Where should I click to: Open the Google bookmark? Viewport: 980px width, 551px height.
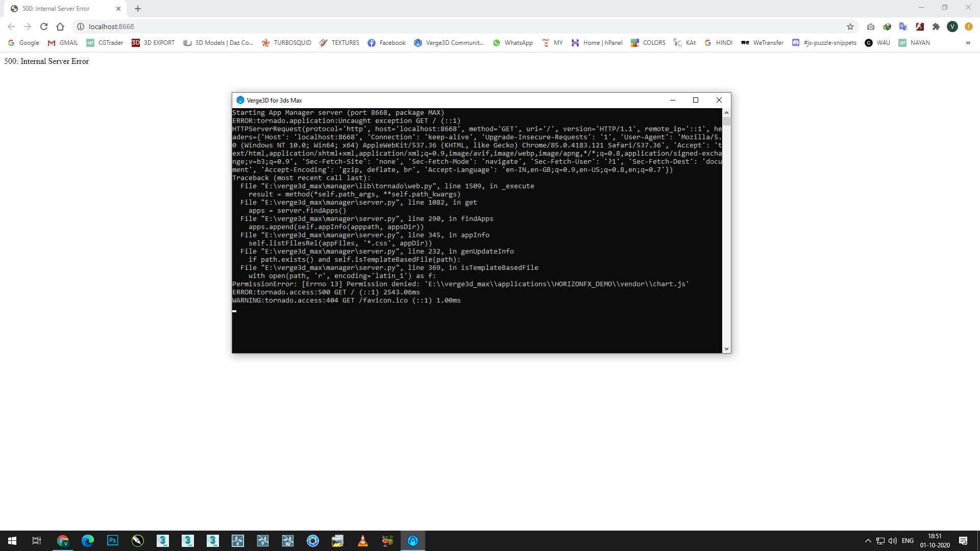coord(24,43)
